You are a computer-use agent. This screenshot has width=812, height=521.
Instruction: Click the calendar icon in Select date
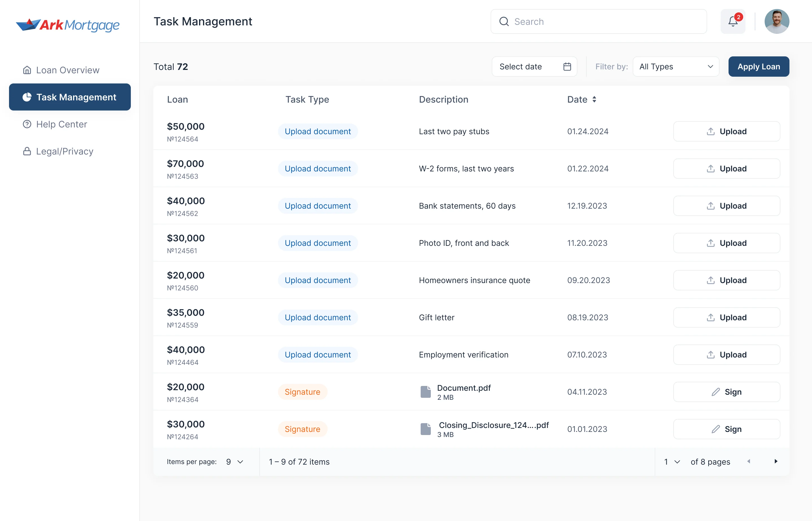(x=567, y=67)
